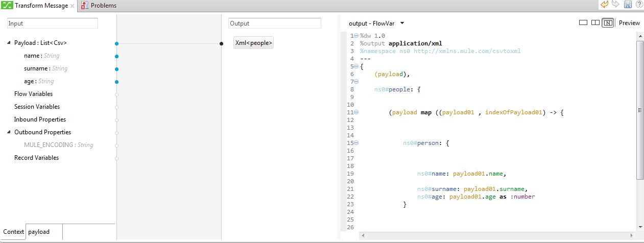Switch to two-pane split view icon
This screenshot has width=644, height=243.
click(x=595, y=22)
